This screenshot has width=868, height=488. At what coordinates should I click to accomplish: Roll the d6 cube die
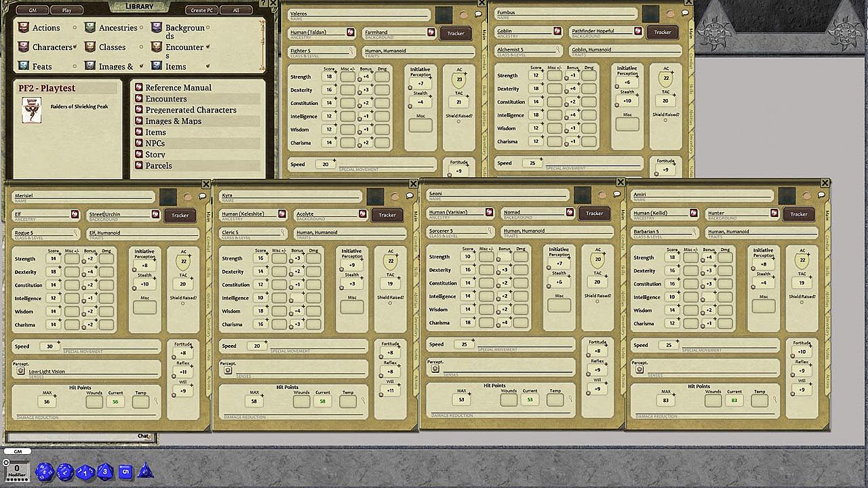click(125, 471)
